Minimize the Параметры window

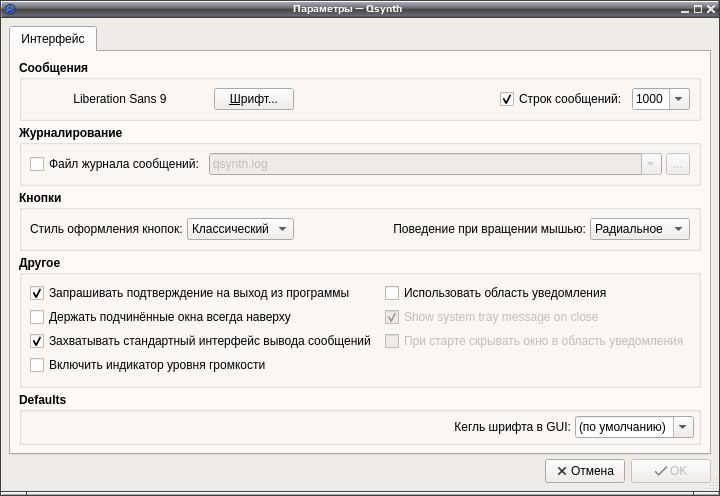pos(685,9)
